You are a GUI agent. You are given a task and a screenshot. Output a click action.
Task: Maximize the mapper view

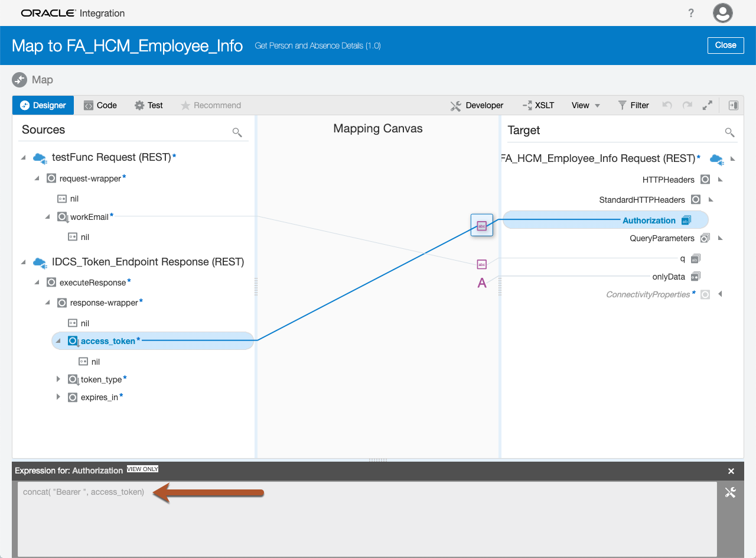coord(707,105)
